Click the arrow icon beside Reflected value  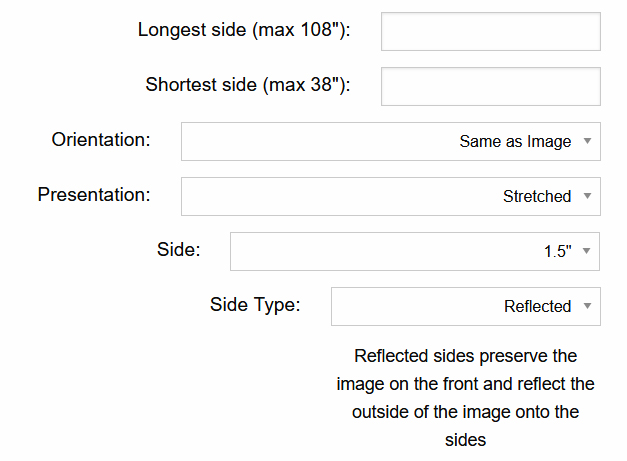pyautogui.click(x=587, y=306)
